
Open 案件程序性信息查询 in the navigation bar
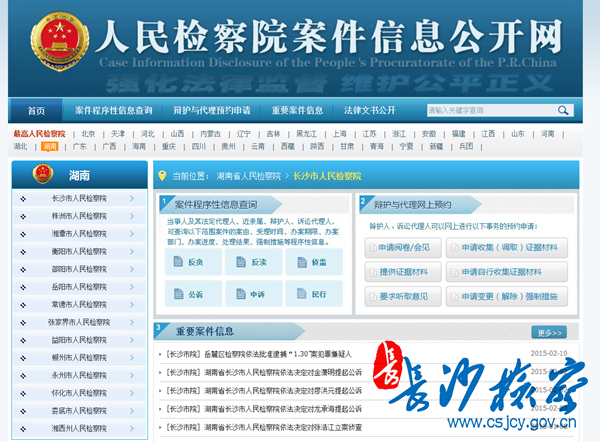coord(114,110)
